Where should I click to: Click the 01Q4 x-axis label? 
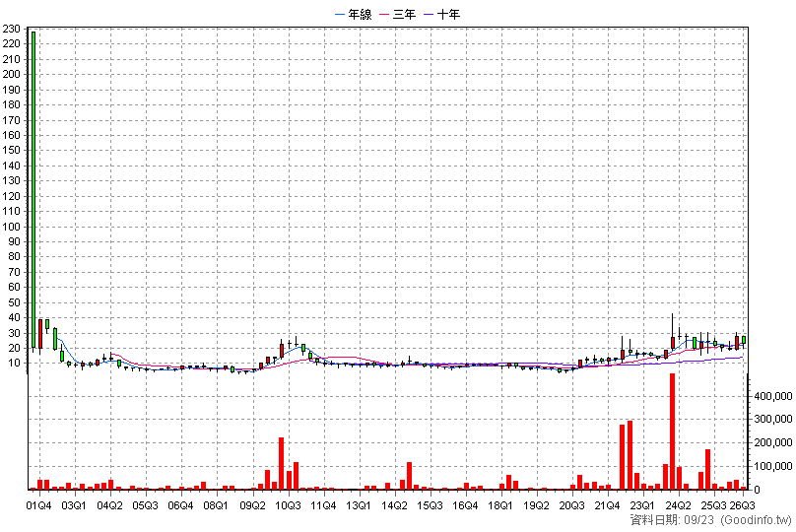[38, 505]
